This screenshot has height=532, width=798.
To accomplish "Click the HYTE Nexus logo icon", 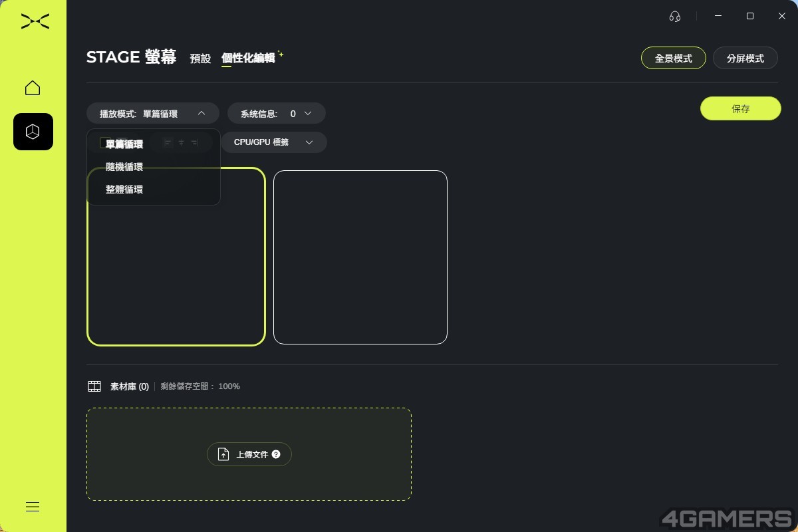I will coord(35,22).
